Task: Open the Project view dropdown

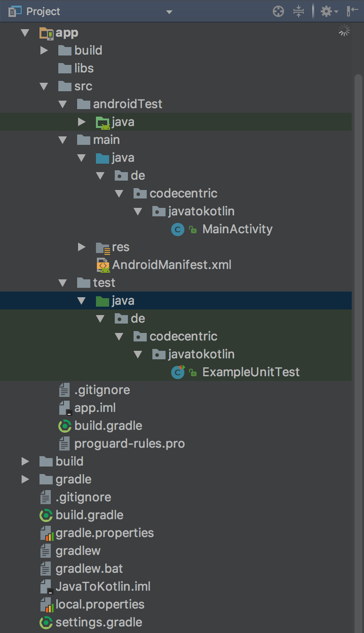Action: click(169, 12)
